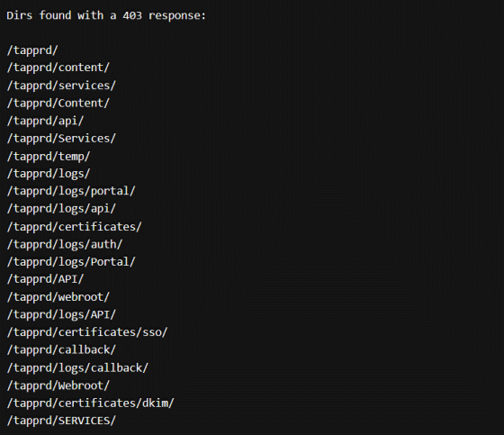This screenshot has height=435, width=504.
Task: Click the uppercase /tapprd/SERVICES/ line
Action: [61, 421]
